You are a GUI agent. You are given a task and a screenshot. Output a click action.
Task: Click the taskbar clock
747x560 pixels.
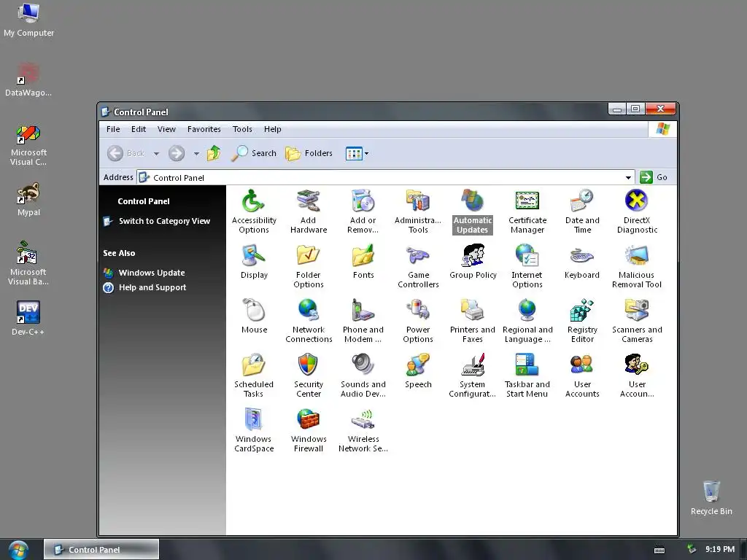click(720, 550)
